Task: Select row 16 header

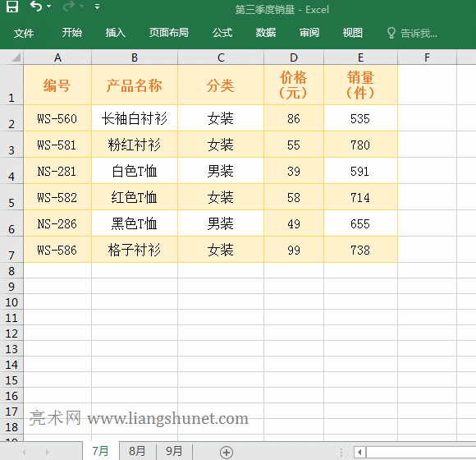Action: tap(11, 395)
